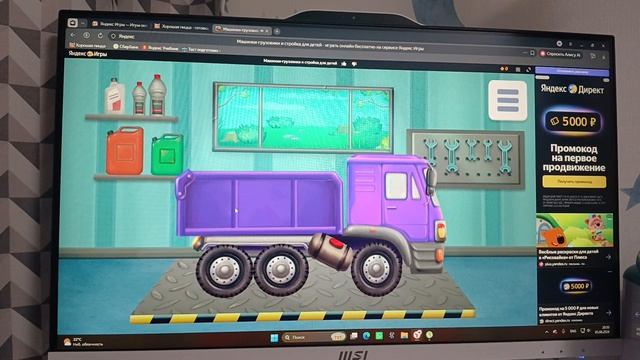The image size is (640, 360).
Task: Toggle fullscreen mode for the game
Action: pyautogui.click(x=529, y=70)
